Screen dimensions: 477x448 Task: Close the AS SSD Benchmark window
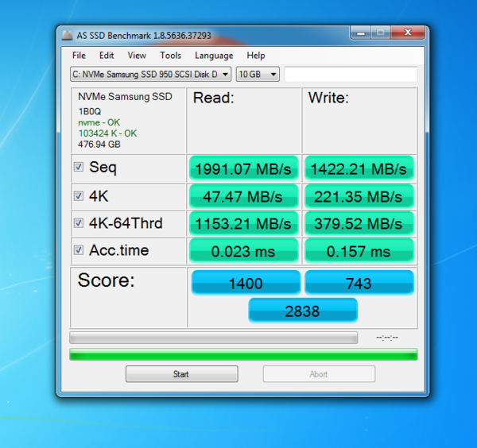tap(408, 33)
